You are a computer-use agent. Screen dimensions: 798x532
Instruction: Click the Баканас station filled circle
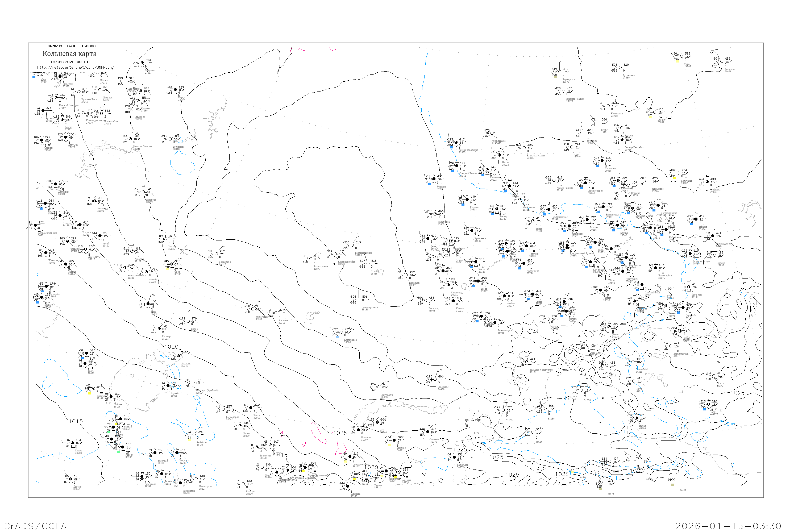pos(394,440)
